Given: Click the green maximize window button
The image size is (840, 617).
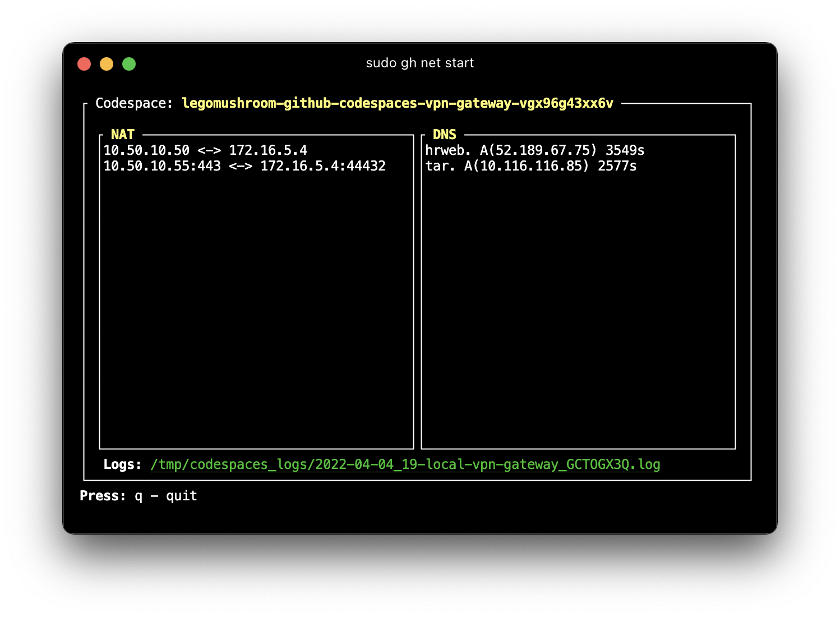Looking at the screenshot, I should click(129, 64).
